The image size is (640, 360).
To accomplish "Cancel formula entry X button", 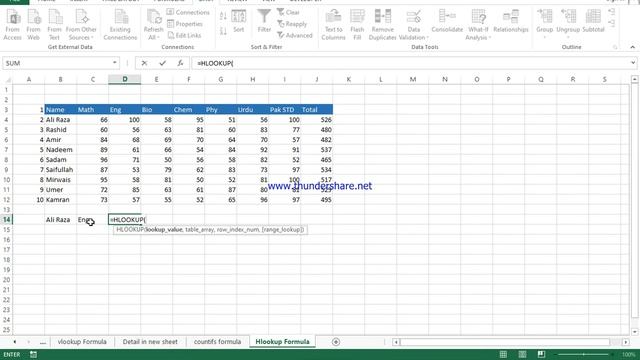I will tap(144, 63).
